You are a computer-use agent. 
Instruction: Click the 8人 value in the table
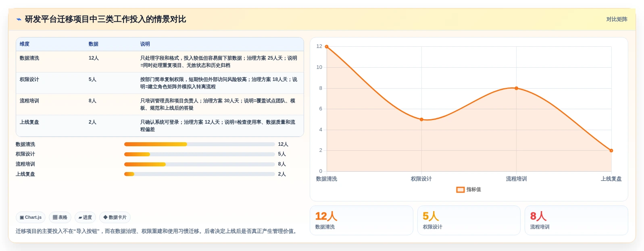[92, 101]
